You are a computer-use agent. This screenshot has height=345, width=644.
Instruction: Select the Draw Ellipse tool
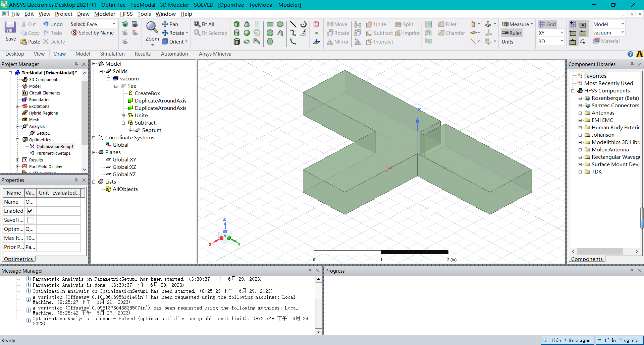pyautogui.click(x=280, y=24)
